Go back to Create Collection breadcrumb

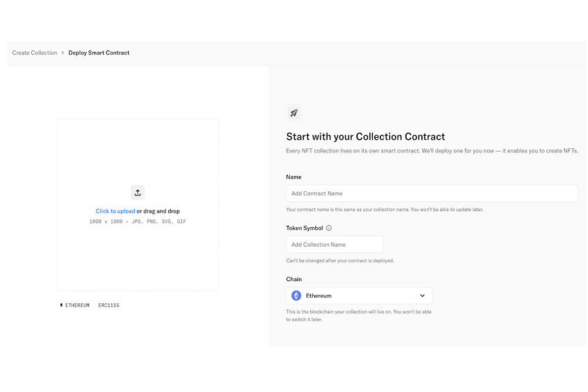click(x=35, y=53)
